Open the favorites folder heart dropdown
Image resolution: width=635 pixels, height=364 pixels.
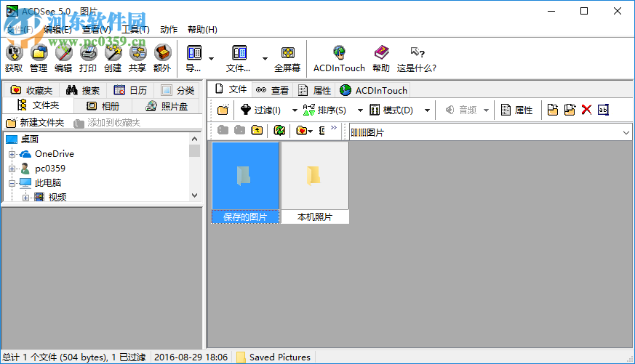305,130
